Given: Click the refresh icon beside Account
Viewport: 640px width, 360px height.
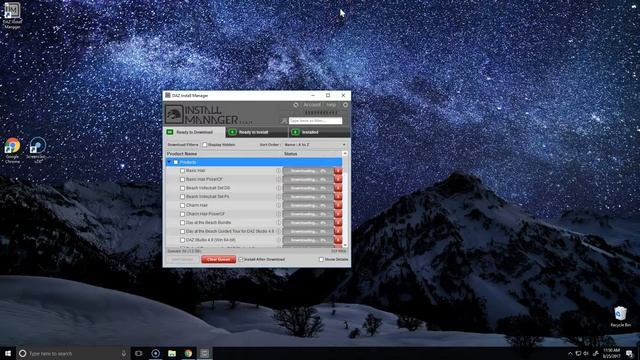Looking at the screenshot, I should click(296, 105).
